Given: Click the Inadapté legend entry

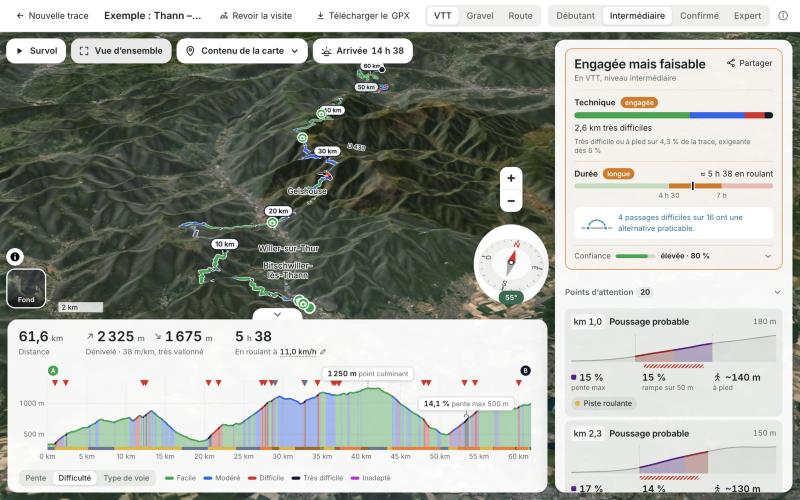Looking at the screenshot, I should point(370,478).
